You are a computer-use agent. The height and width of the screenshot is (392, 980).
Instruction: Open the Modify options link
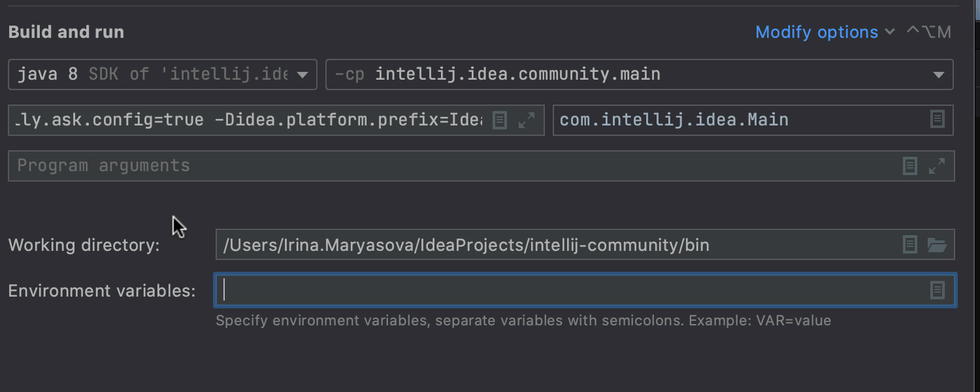[825, 32]
